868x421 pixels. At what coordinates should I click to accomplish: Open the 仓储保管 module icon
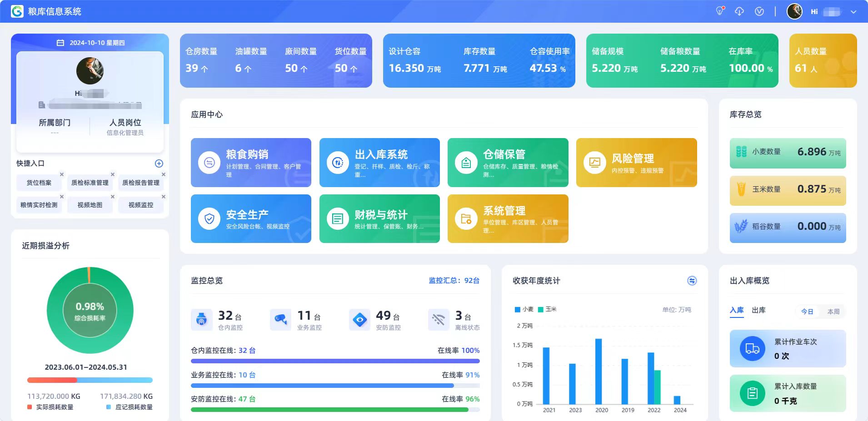466,162
